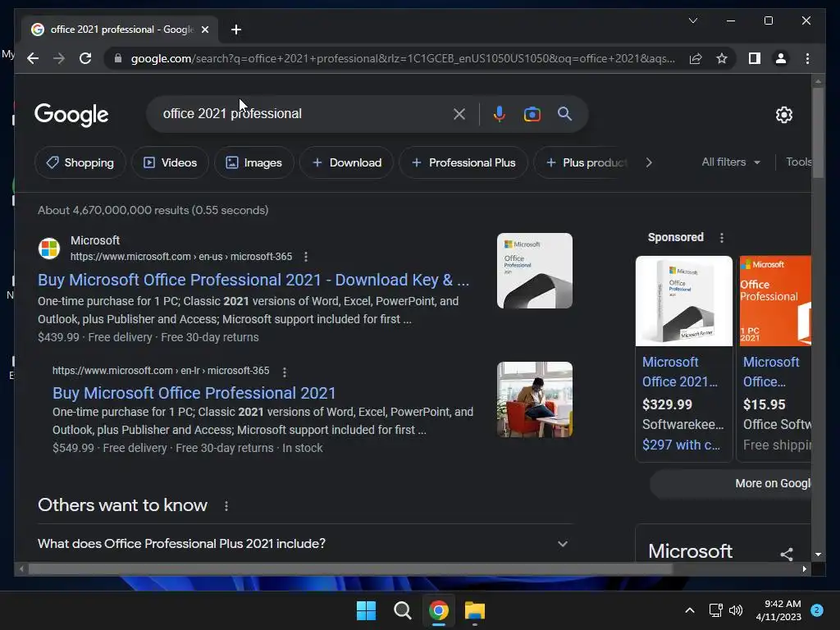The height and width of the screenshot is (630, 840).
Task: Click the Microsoft favicon on first result
Action: click(x=48, y=249)
